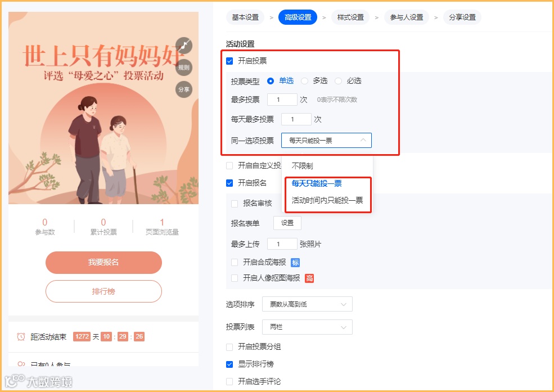Choose 每天只能投一票 in the dropdown list
Image resolution: width=554 pixels, height=392 pixels.
pos(317,183)
